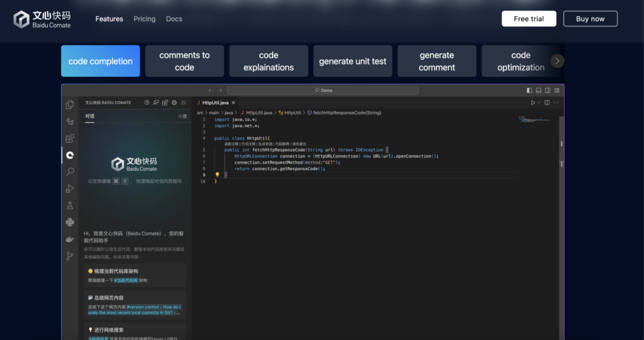Select the Pricing nav item

click(145, 19)
